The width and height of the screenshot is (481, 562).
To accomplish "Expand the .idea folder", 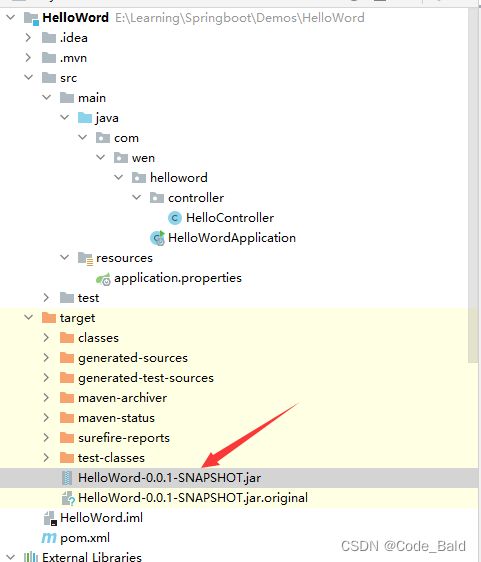I will pos(28,37).
